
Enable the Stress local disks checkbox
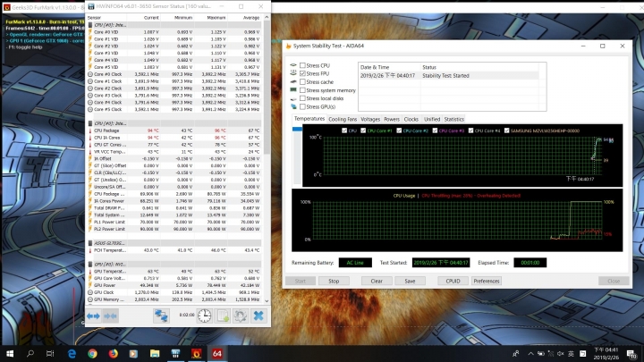point(302,98)
